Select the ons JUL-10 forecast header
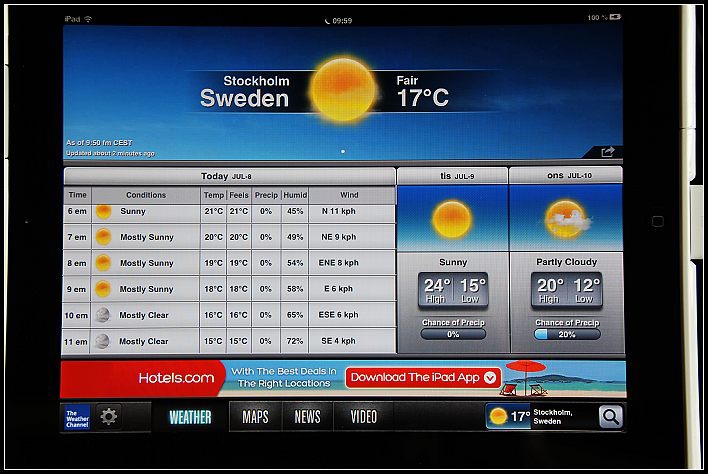 566,176
